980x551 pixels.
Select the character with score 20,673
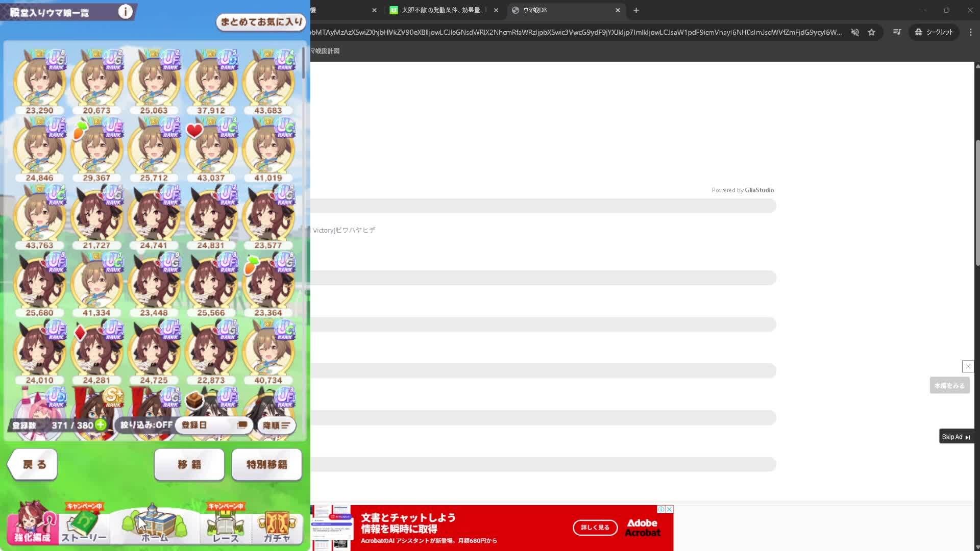point(96,82)
